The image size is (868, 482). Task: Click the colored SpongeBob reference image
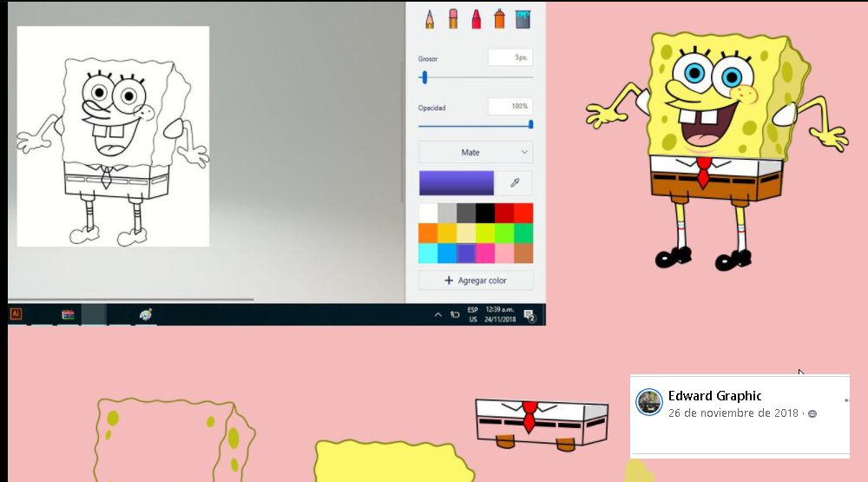[x=717, y=149]
